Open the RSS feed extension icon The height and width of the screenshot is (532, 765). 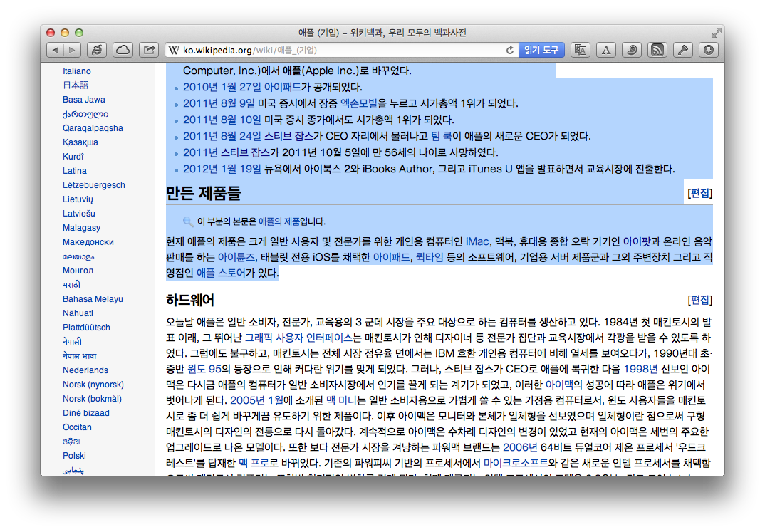click(657, 50)
